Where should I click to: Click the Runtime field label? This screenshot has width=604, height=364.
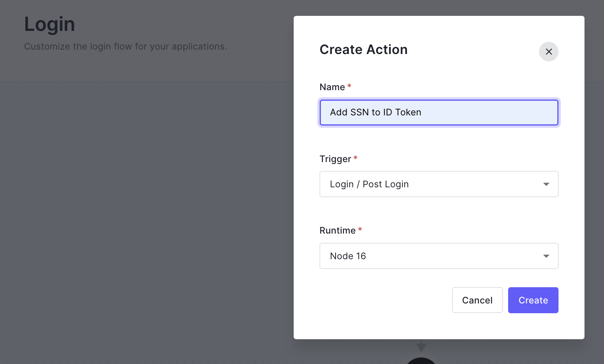pos(337,230)
